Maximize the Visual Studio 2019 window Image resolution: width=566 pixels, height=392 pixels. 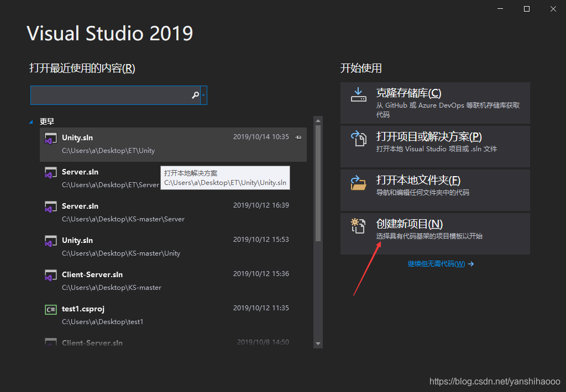point(527,9)
